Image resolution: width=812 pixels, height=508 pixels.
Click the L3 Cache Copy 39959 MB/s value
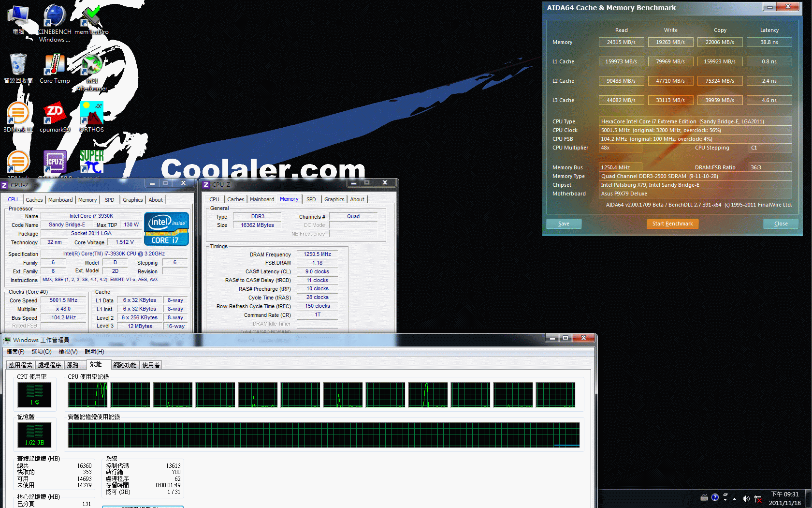(720, 101)
